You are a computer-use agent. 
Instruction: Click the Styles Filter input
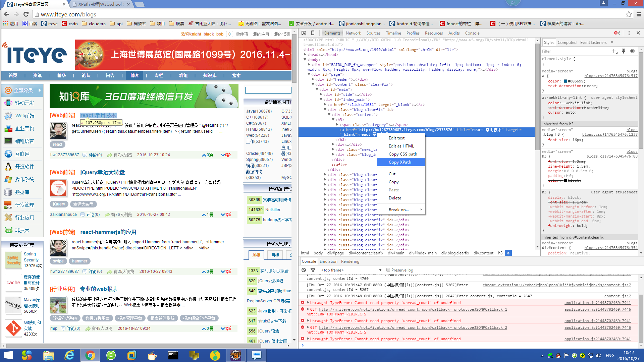pyautogui.click(x=575, y=51)
